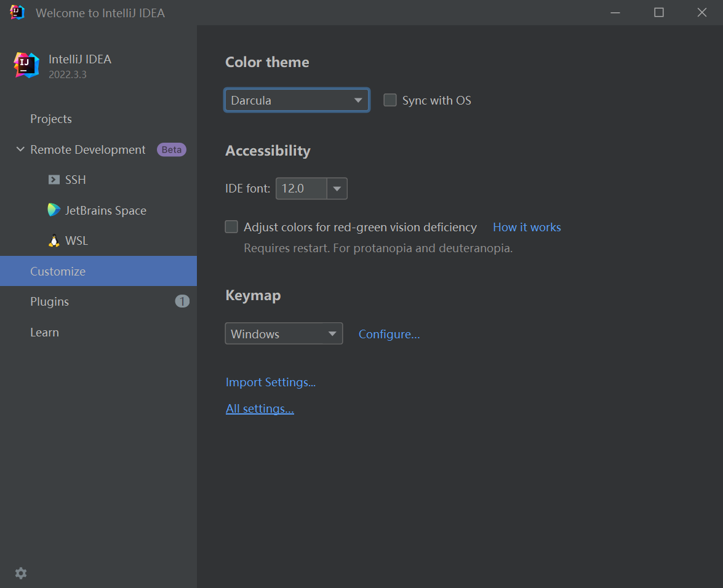This screenshot has width=723, height=588.
Task: Click the IntelliJ icon in the title bar
Action: [x=17, y=12]
